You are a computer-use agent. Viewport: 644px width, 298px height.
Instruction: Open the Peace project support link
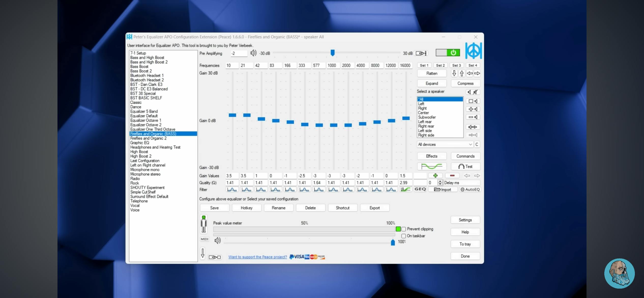(257, 257)
